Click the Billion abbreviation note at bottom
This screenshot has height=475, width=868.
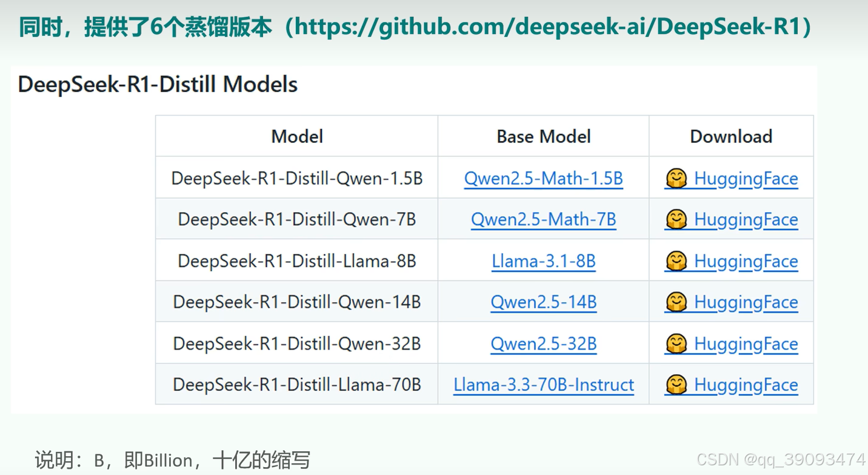172,460
